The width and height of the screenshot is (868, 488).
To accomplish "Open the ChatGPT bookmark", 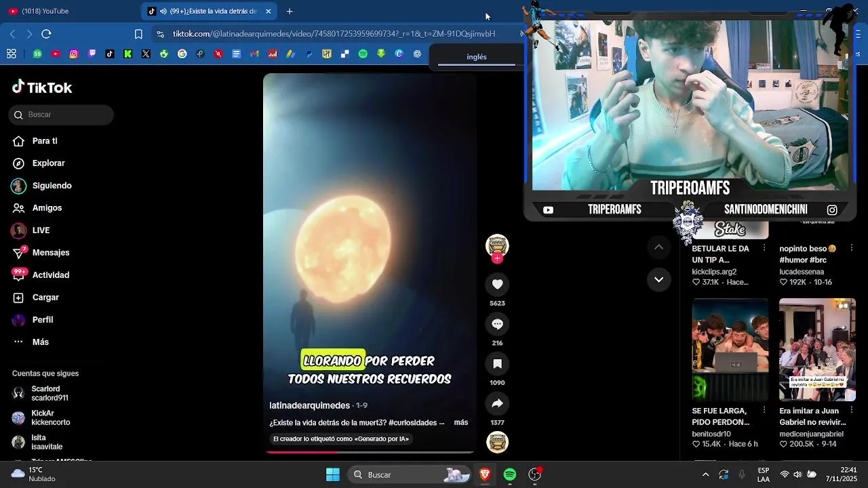I will 417,54.
